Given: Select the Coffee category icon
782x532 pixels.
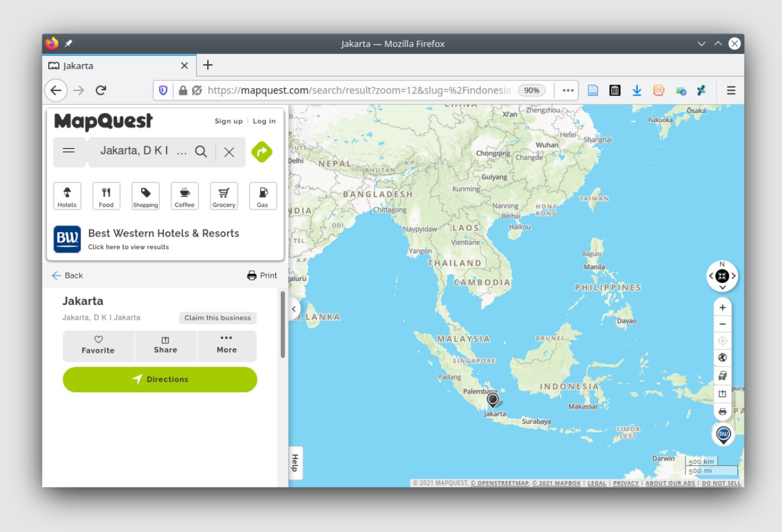Looking at the screenshot, I should point(184,195).
